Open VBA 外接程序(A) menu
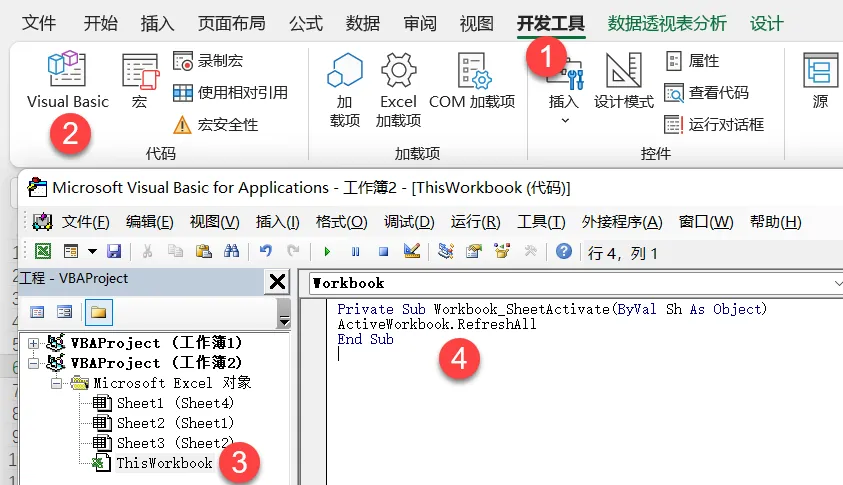This screenshot has width=843, height=485. pyautogui.click(x=622, y=222)
